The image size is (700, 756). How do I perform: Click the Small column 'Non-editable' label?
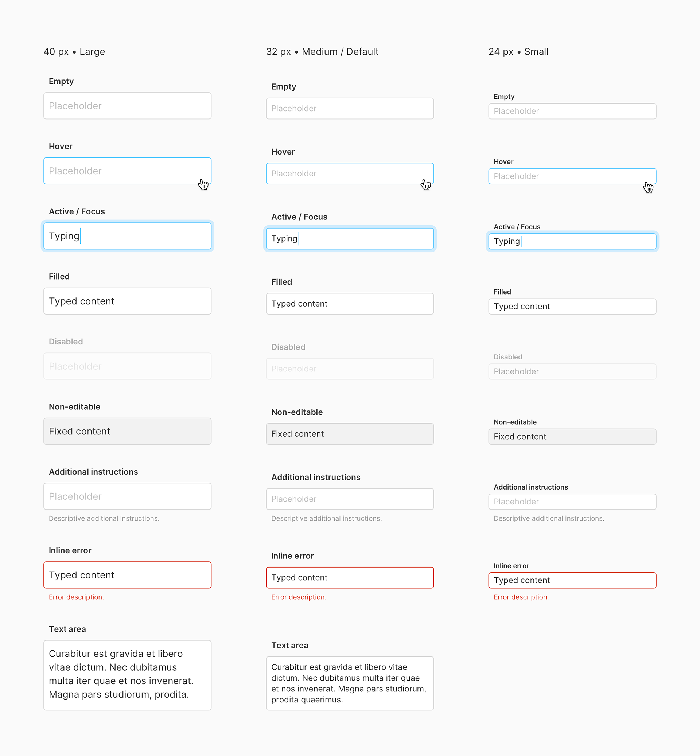(x=515, y=422)
